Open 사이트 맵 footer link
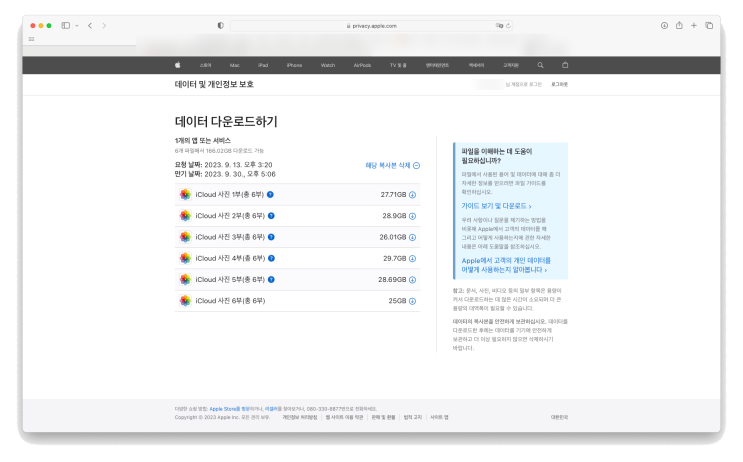This screenshot has width=743, height=462. pos(439,417)
